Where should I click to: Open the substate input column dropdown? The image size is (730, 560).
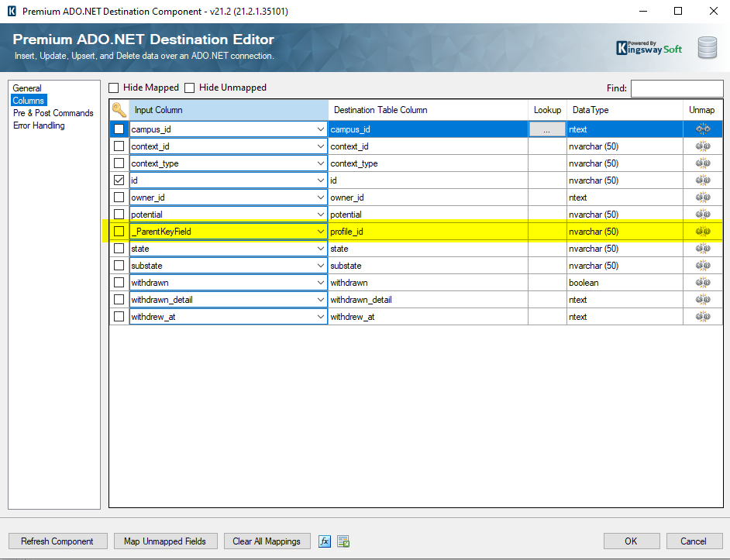pyautogui.click(x=320, y=266)
